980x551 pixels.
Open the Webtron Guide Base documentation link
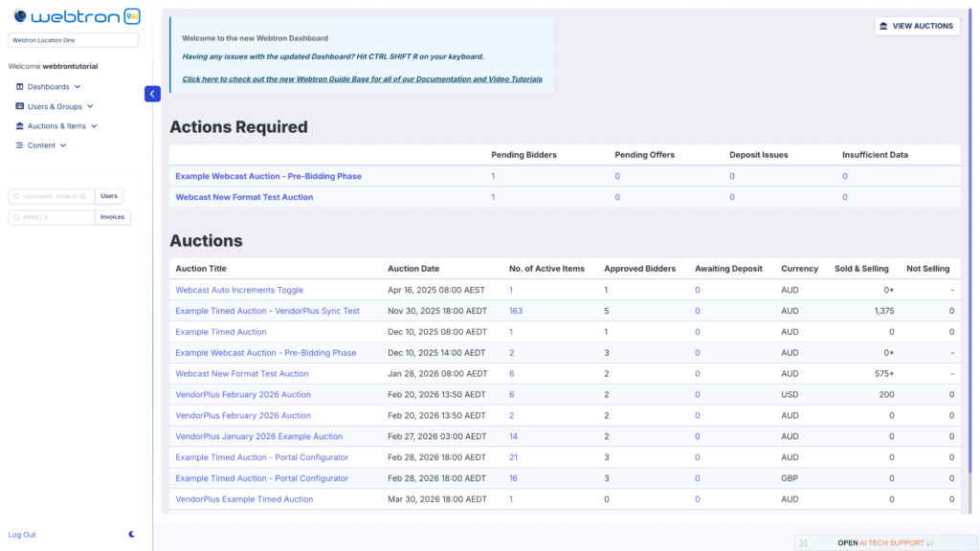[362, 78]
